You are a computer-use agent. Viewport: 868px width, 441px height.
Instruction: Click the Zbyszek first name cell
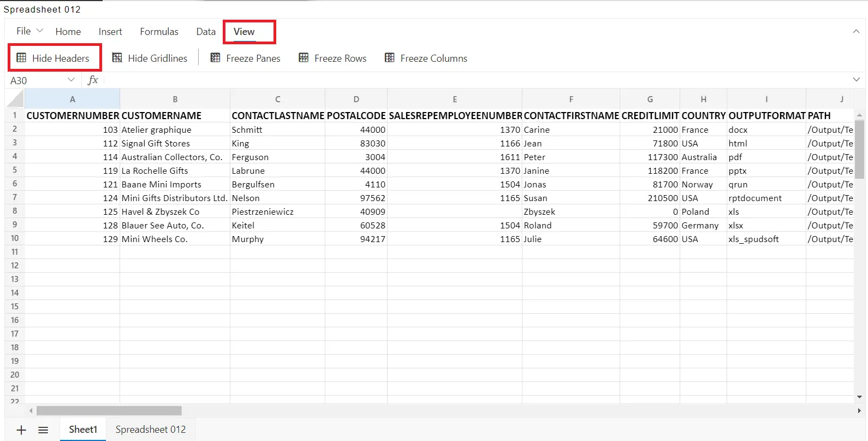tap(571, 211)
